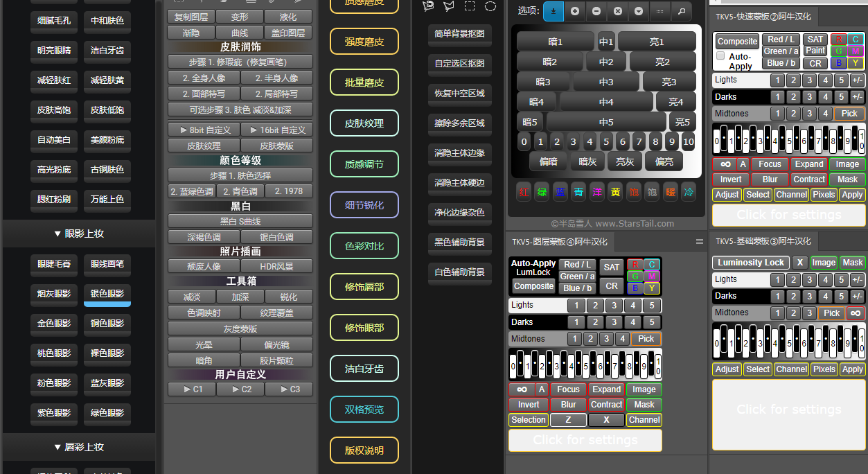Viewport: 868px width, 474px height.
Task: Select the rectangular marquee dashed square icon
Action: click(470, 6)
